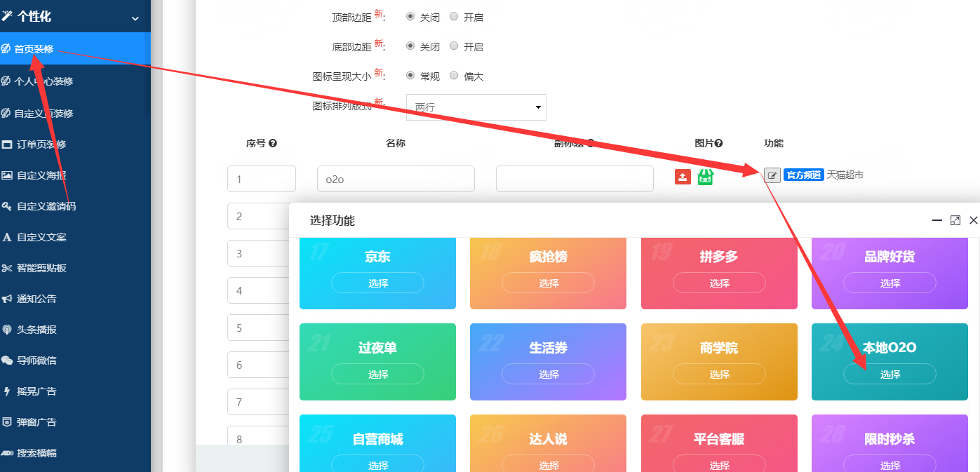Open 自定义邀请码 menu item
The width and height of the screenshot is (980, 472).
[x=75, y=205]
